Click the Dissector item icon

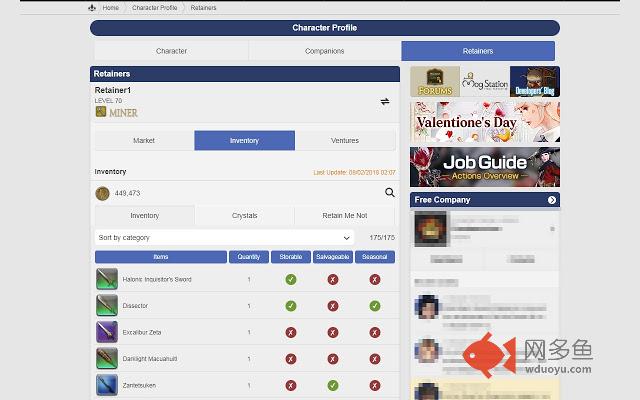(107, 306)
